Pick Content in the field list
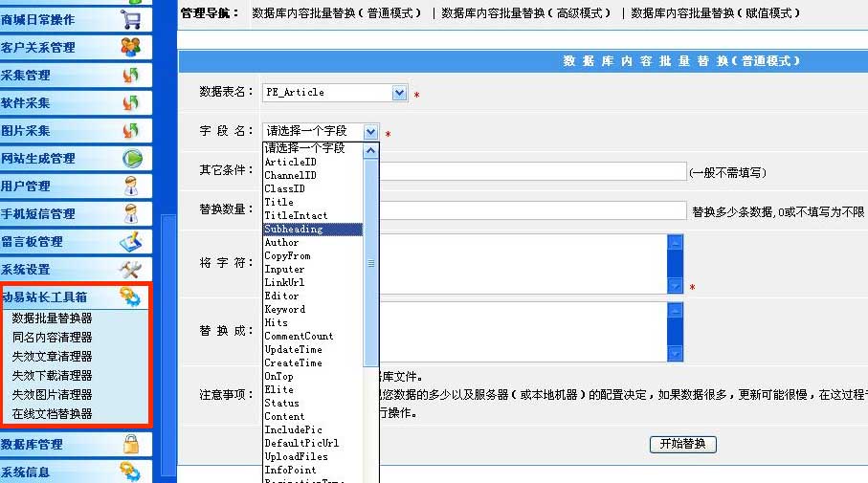868x483 pixels. point(313,416)
